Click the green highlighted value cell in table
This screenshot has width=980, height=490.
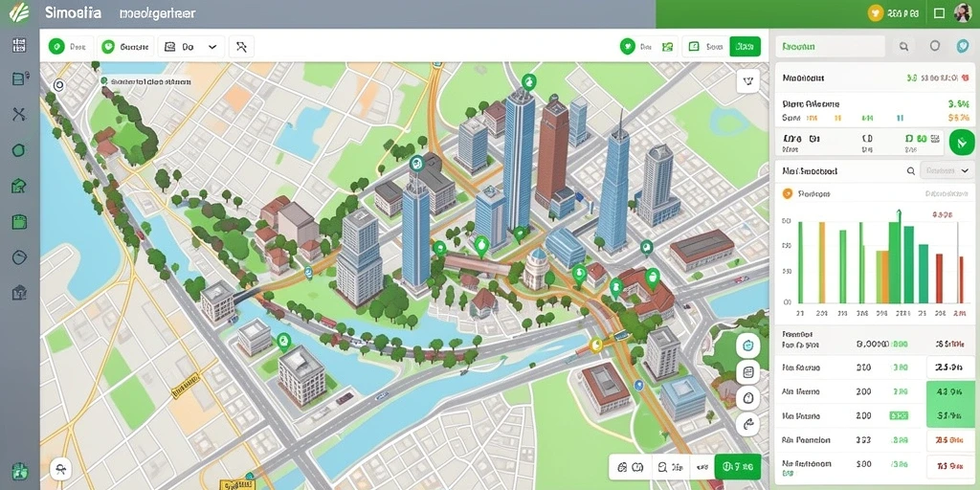[949, 404]
